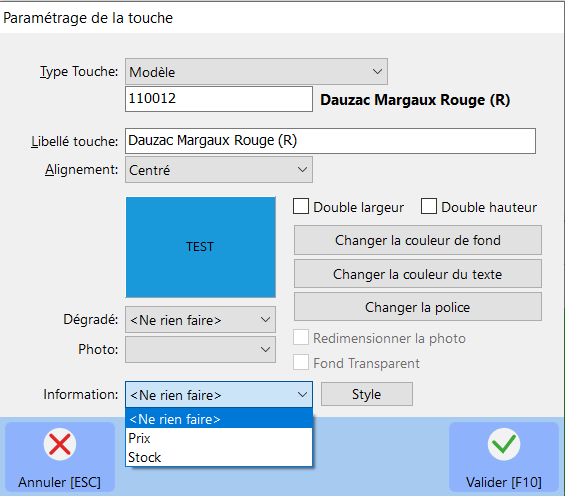Click the red X cancel icon

[x=60, y=444]
